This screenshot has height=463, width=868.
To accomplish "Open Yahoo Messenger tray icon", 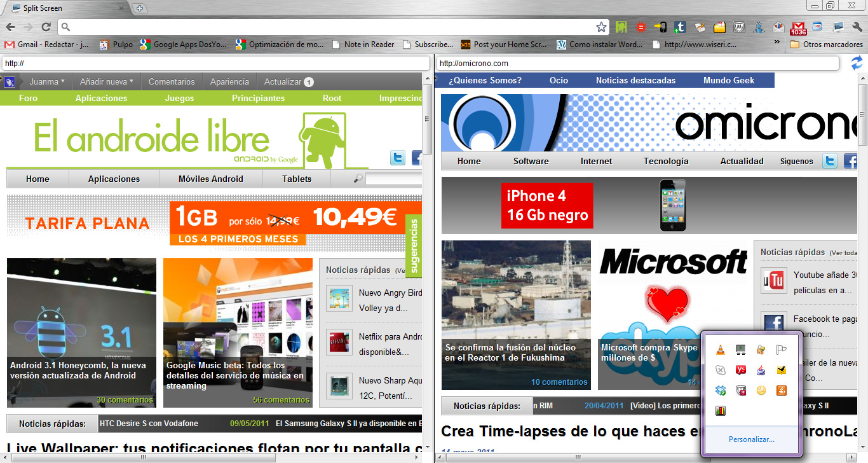I will [741, 370].
